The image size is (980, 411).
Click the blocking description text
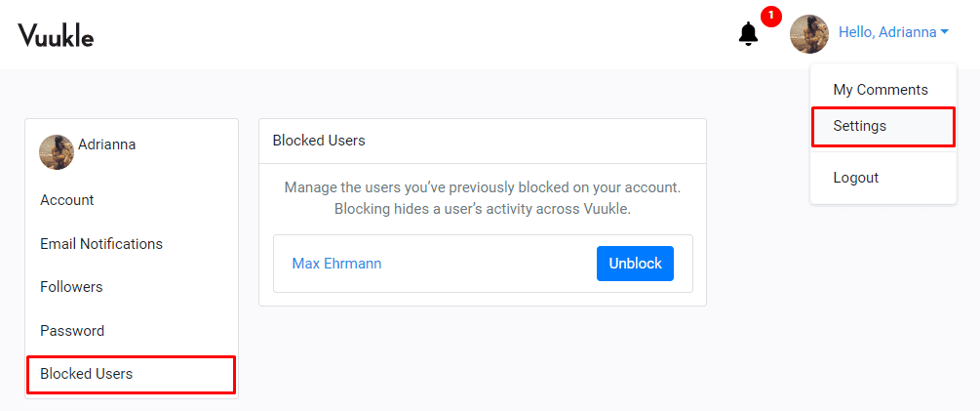(482, 198)
